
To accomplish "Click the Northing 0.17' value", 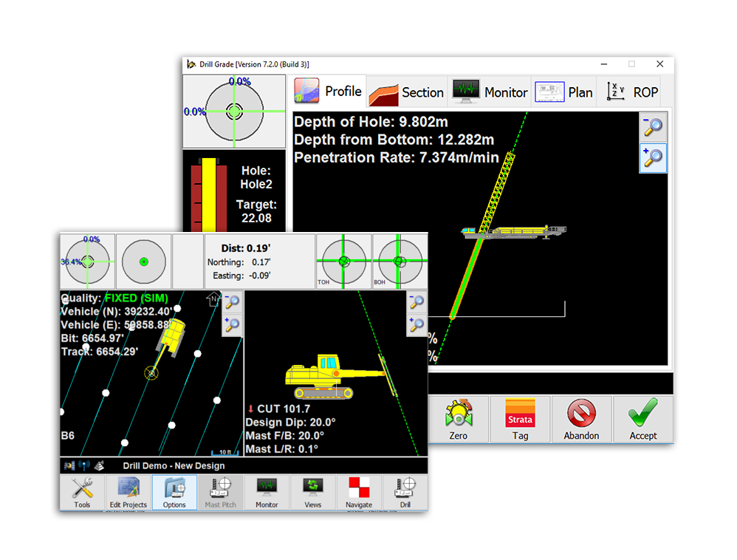I will click(x=239, y=262).
